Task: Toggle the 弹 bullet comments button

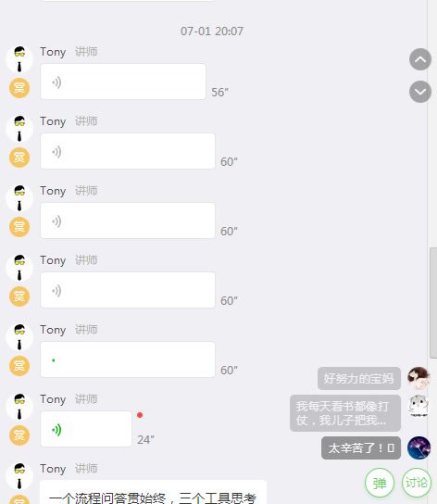Action: pyautogui.click(x=380, y=483)
